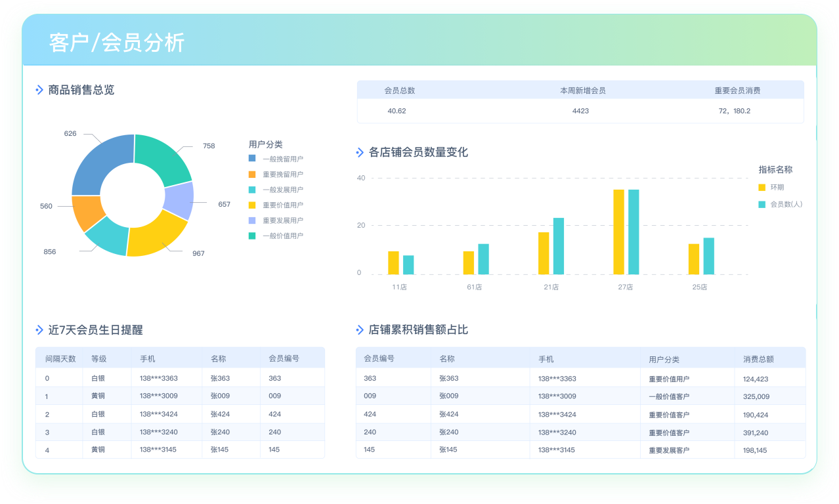Sort by the 间隔天数 column header
Screen dimensions: 839x504
click(x=60, y=359)
